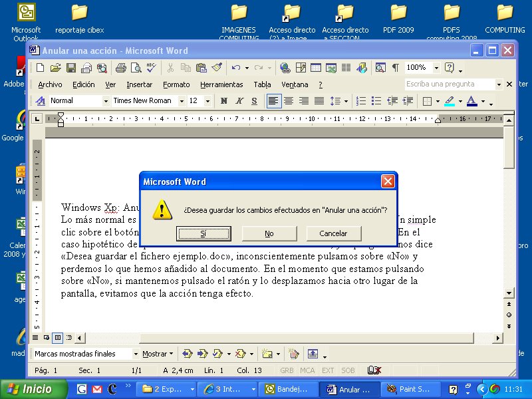532x399 pixels.
Task: Open the Times New Roman font dropdown
Action: 182,101
